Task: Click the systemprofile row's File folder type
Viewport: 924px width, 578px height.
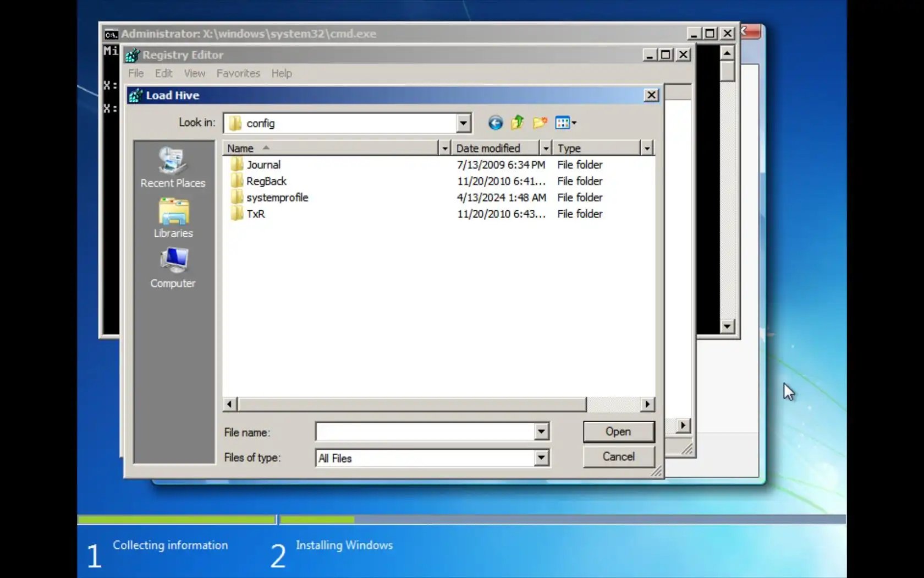Action: coord(580,198)
